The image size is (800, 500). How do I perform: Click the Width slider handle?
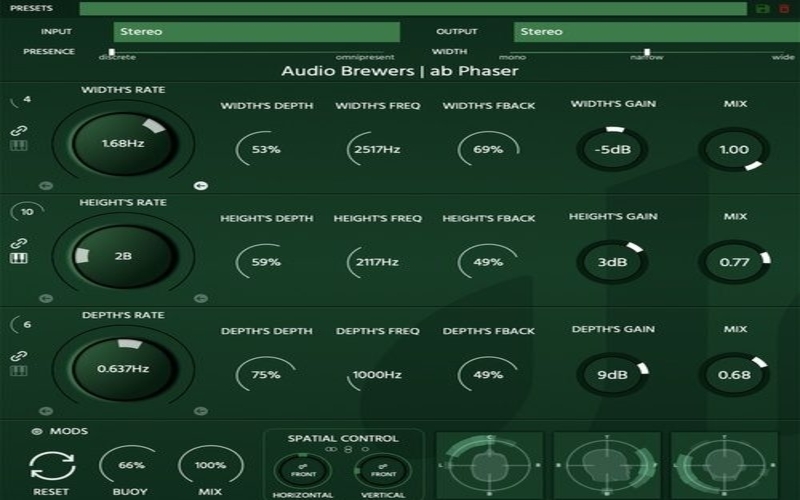tap(647, 52)
